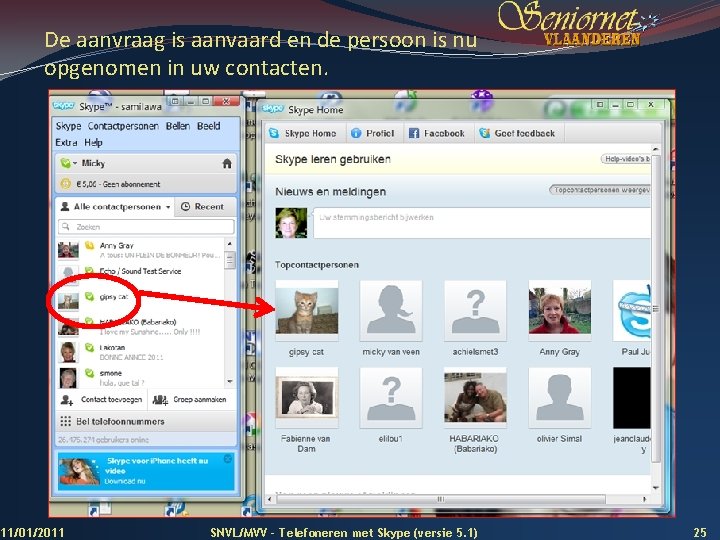This screenshot has height=540, width=720.
Task: Click the Help-video's button
Action: coord(626,159)
